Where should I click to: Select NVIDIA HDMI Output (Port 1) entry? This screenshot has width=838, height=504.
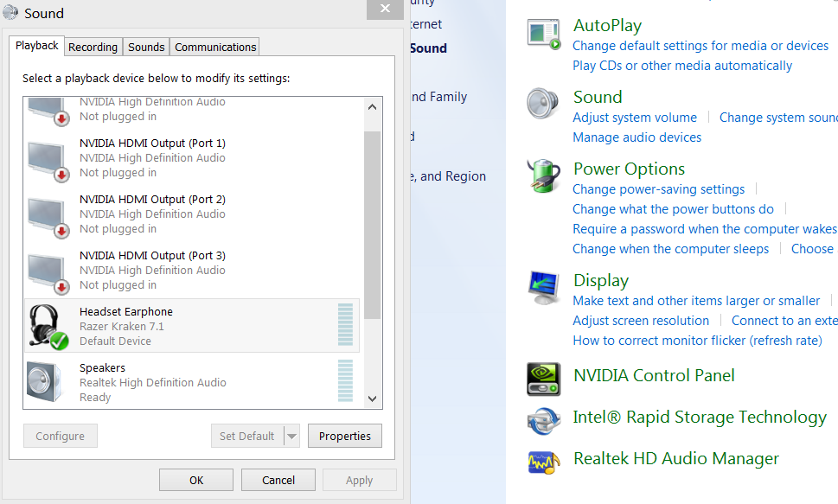pyautogui.click(x=192, y=158)
